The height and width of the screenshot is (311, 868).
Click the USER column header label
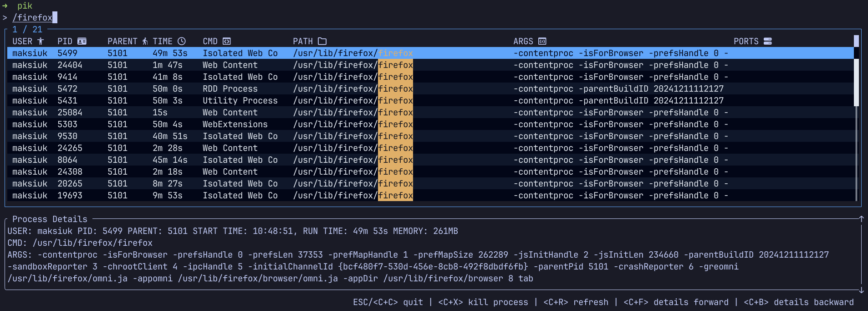(x=22, y=41)
